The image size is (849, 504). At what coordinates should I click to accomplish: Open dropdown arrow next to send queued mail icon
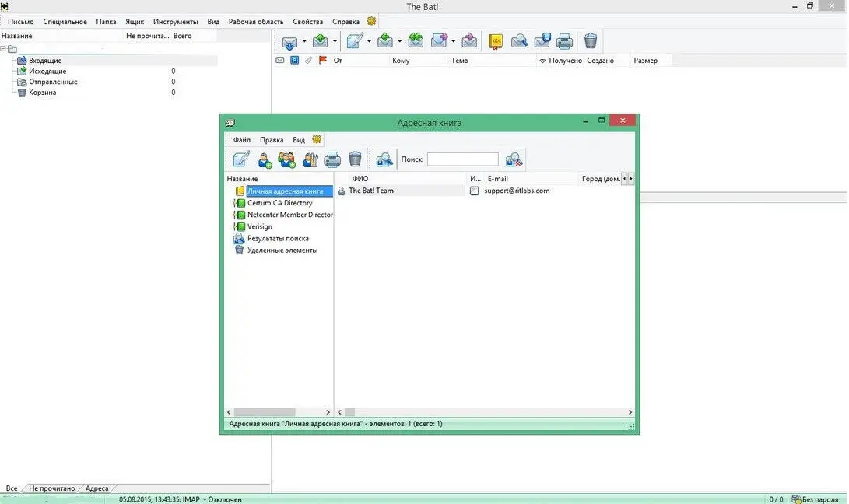(335, 41)
